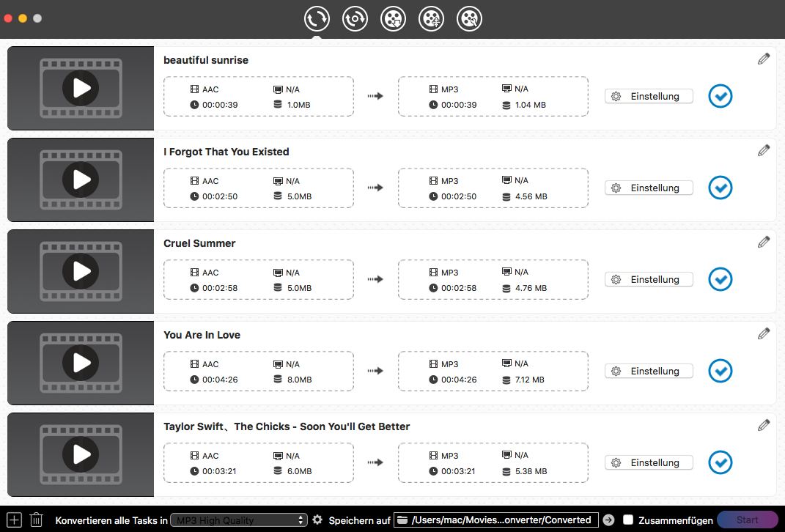Open the film reel download tab

click(393, 19)
